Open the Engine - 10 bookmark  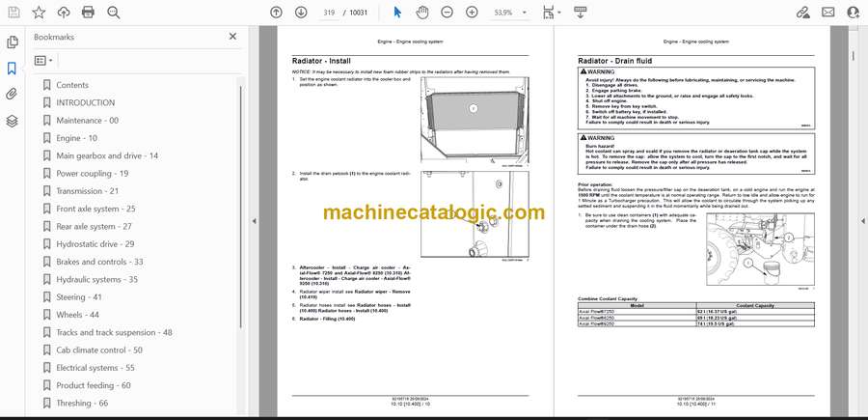pos(76,138)
